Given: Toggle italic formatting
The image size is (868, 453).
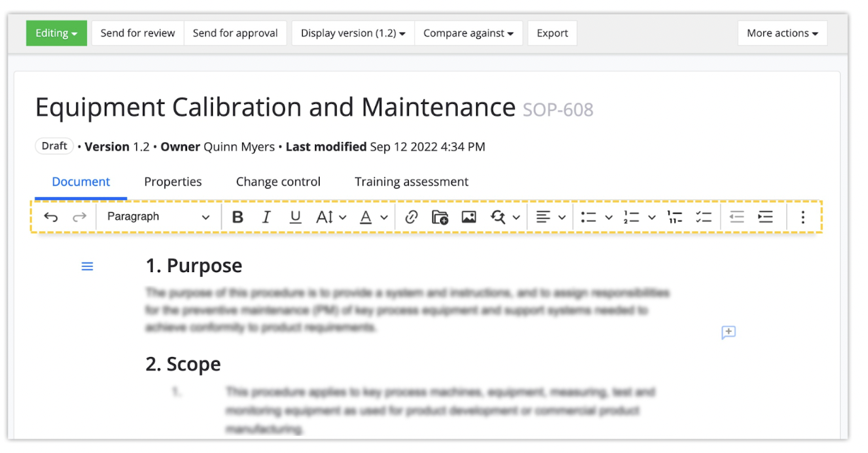Looking at the screenshot, I should tap(266, 217).
